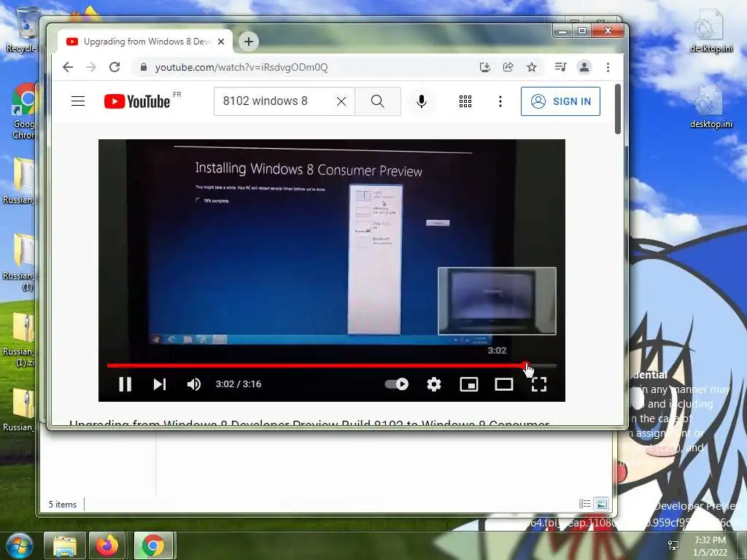Image resolution: width=747 pixels, height=560 pixels.
Task: Open the Chrome profile avatar menu
Action: click(x=584, y=67)
